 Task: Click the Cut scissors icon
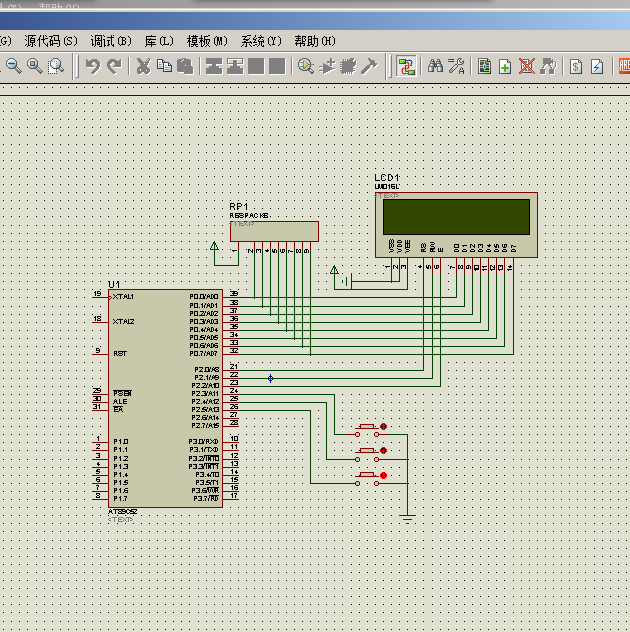[143, 66]
